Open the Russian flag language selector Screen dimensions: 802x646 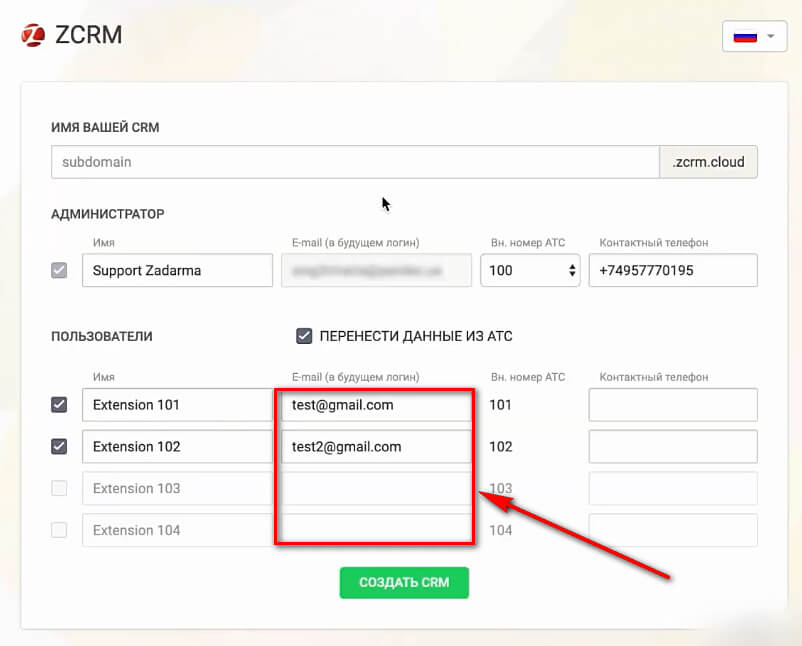coord(754,36)
